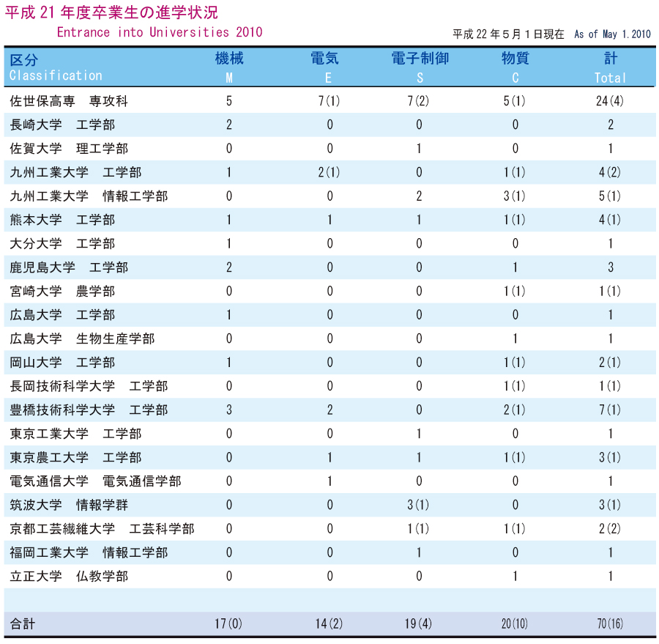
Task: Click the text As of May 1. 2010
Action: click(612, 34)
